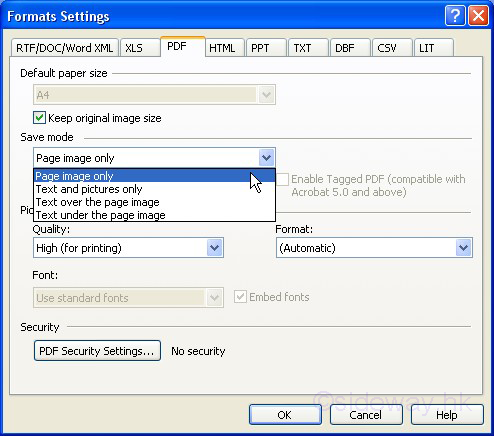Uncheck Keep original image size
The width and height of the screenshot is (494, 436).
point(39,118)
